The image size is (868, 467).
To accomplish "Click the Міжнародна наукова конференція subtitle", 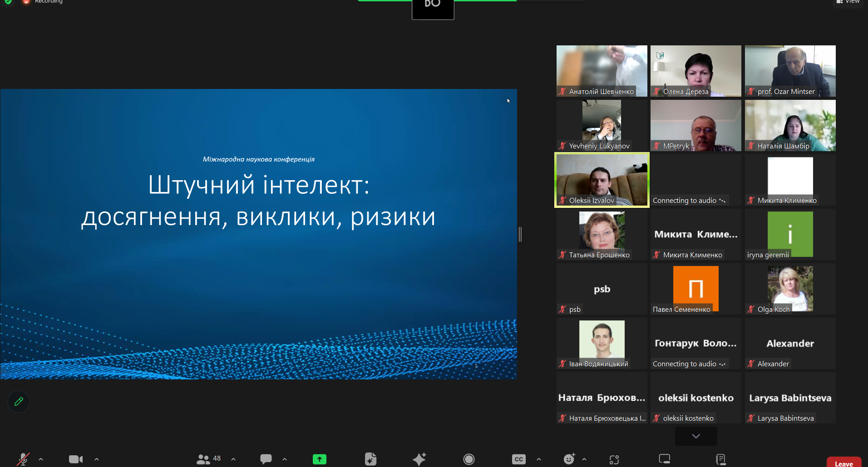I will point(259,159).
